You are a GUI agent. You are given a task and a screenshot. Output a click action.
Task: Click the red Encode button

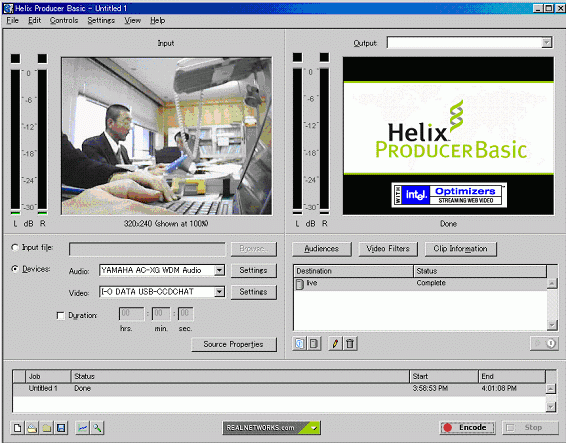pos(468,427)
